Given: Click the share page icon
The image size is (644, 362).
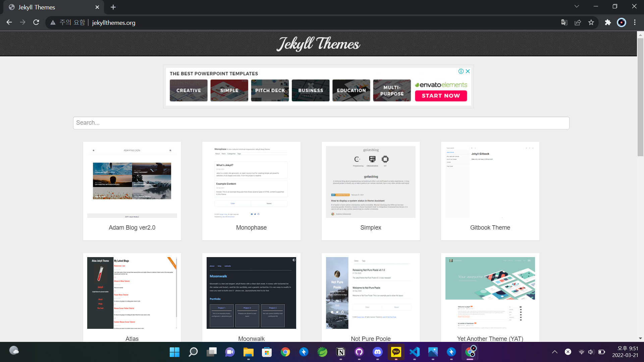Looking at the screenshot, I should [x=578, y=22].
